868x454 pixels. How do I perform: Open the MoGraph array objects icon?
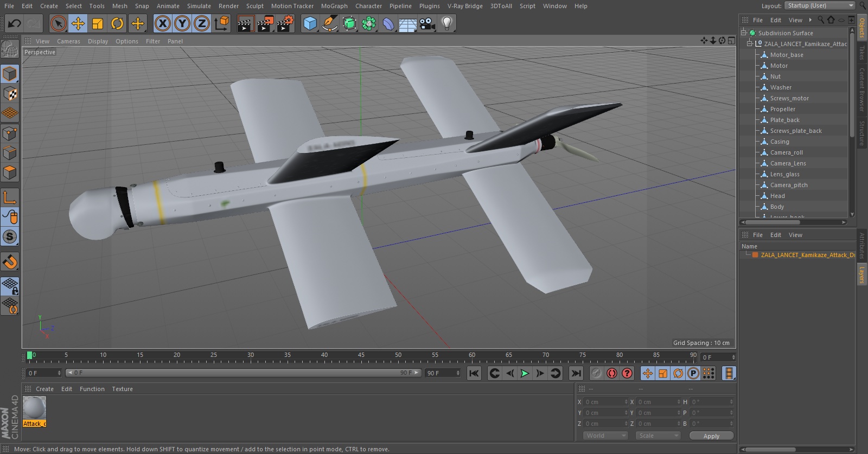tap(369, 23)
